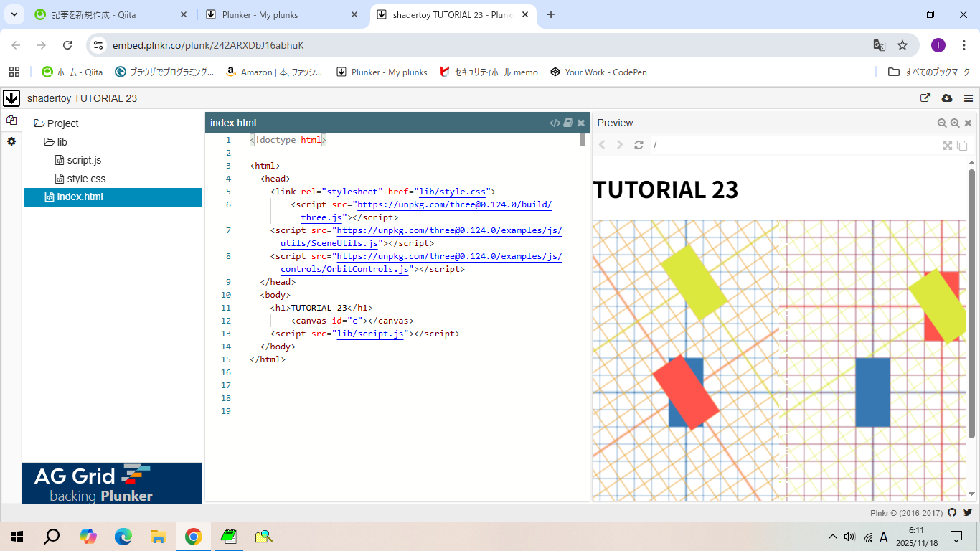Viewport: 980px width, 551px height.
Task: Refresh the Preview pane
Action: 639,145
